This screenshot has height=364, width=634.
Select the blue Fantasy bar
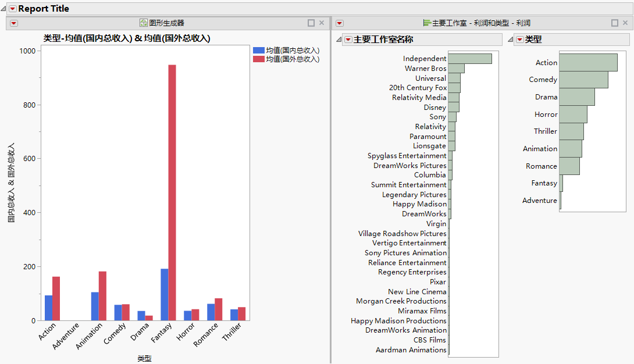point(165,295)
